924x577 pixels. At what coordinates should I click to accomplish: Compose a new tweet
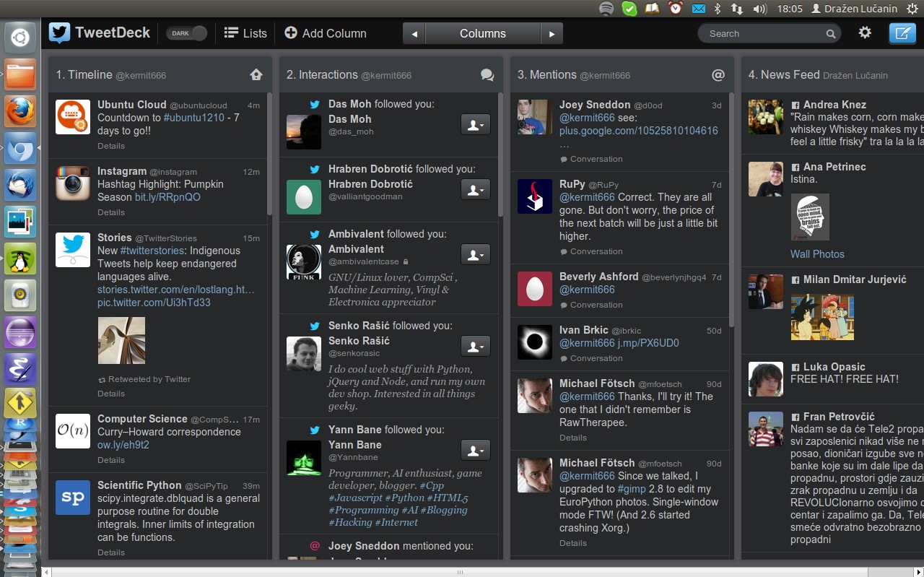[902, 33]
